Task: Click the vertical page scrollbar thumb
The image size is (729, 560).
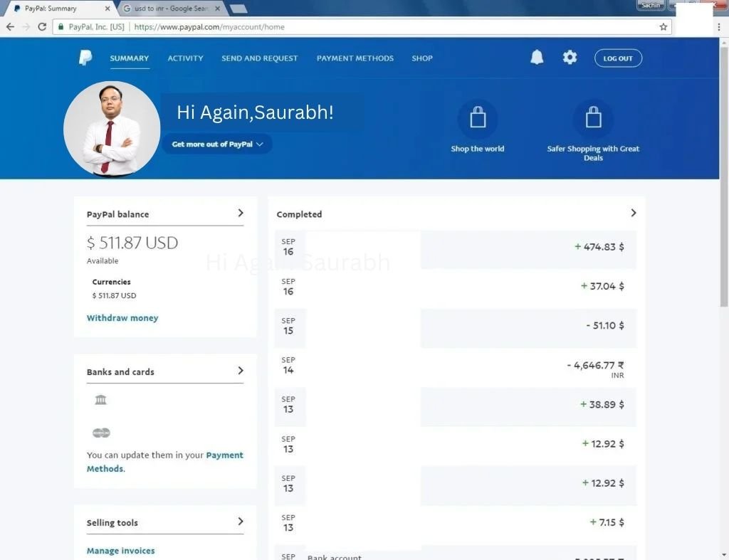Action: coord(724,176)
